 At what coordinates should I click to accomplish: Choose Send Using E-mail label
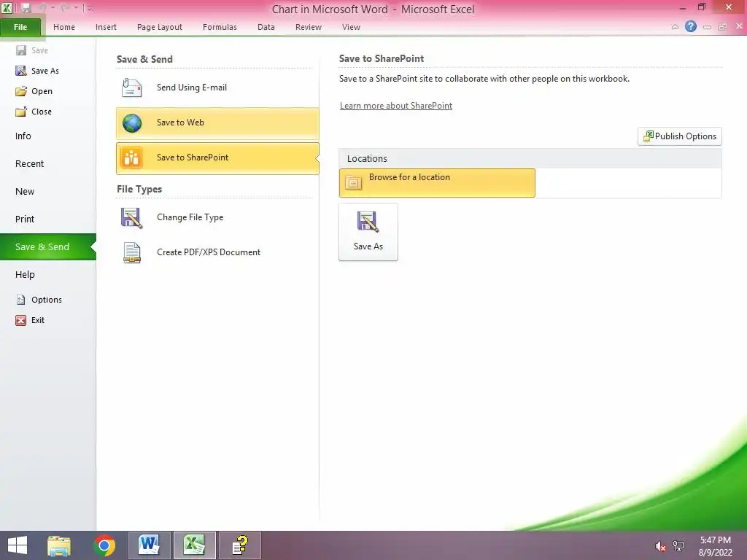[x=192, y=87]
